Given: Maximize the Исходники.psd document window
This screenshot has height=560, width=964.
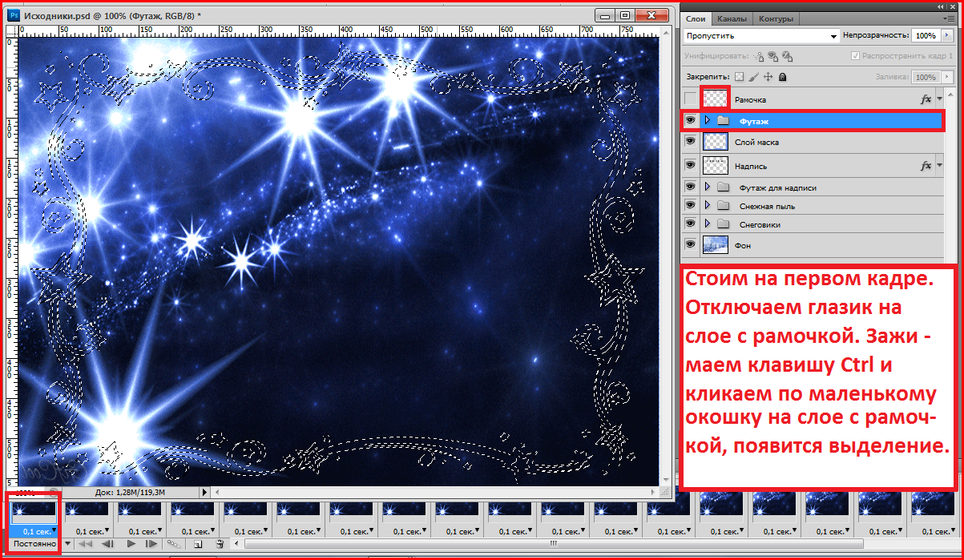Looking at the screenshot, I should point(625,15).
